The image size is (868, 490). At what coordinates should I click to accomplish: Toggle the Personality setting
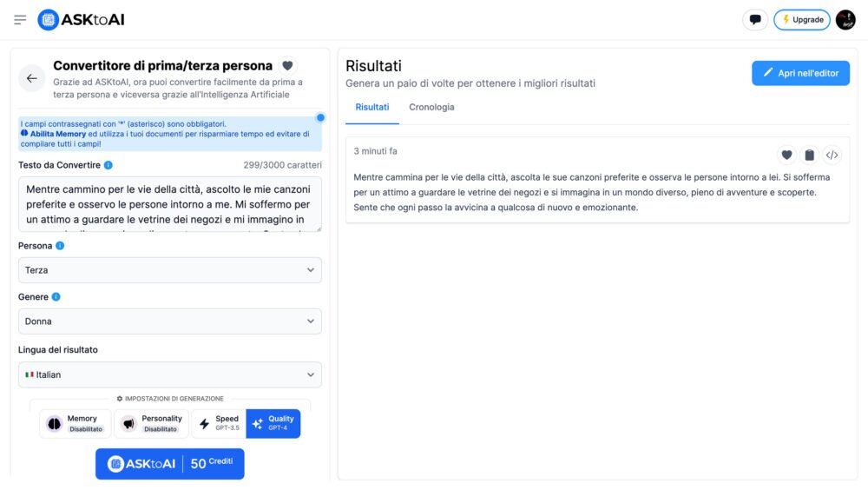click(x=150, y=423)
